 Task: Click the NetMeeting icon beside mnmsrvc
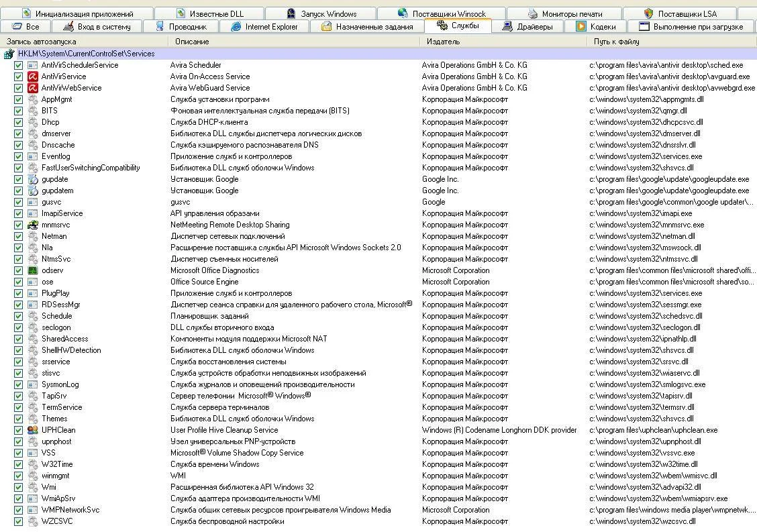point(32,225)
